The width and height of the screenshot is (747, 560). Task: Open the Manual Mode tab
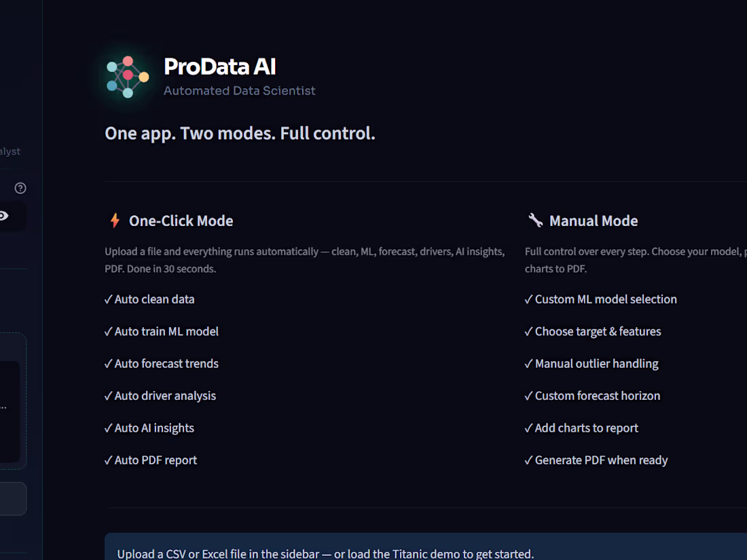594,220
